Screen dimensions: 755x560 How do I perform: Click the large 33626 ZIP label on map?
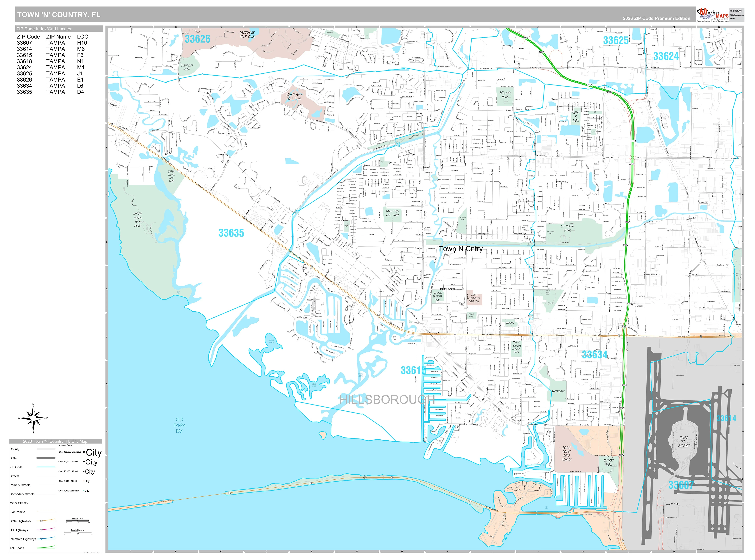(x=198, y=39)
